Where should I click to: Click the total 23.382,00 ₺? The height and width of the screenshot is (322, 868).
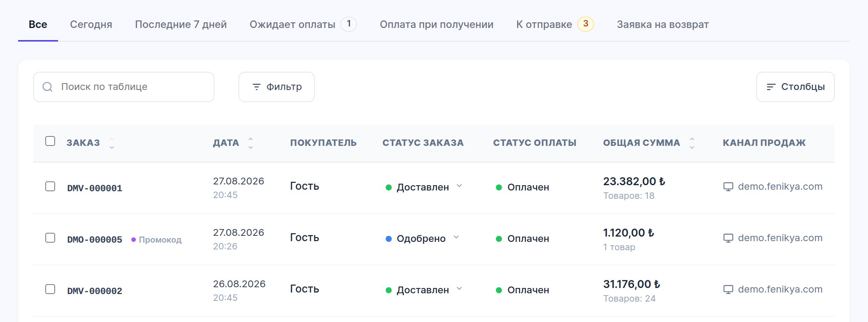(x=634, y=181)
